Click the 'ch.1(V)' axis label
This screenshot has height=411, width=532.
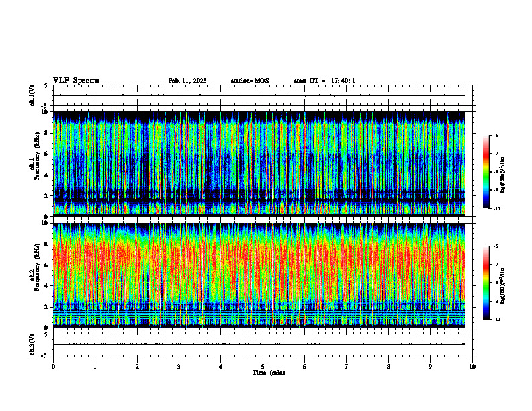click(32, 95)
